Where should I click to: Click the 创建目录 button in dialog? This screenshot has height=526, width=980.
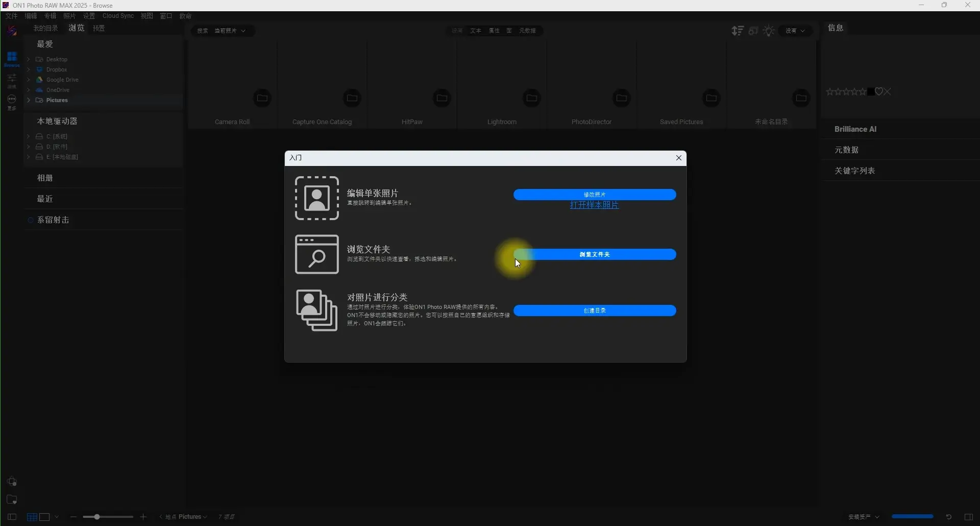click(595, 310)
